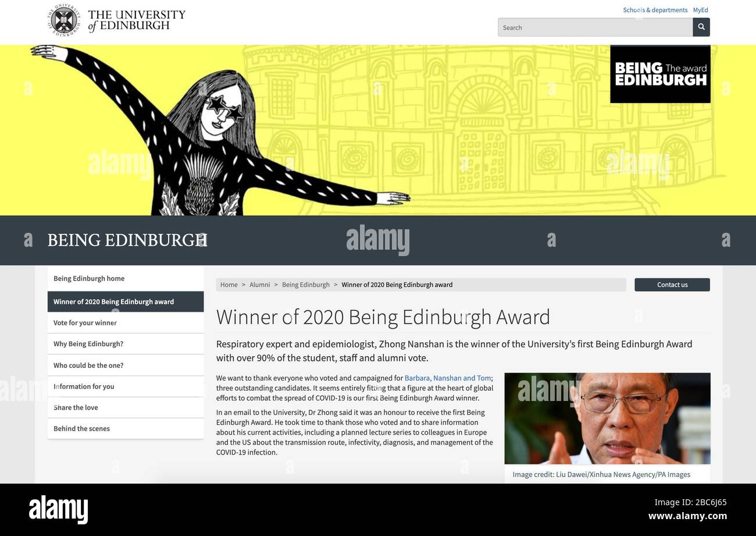Select Winner of 2020 Being Edinburgh award in sidebar
This screenshot has width=756, height=536.
pyautogui.click(x=126, y=301)
